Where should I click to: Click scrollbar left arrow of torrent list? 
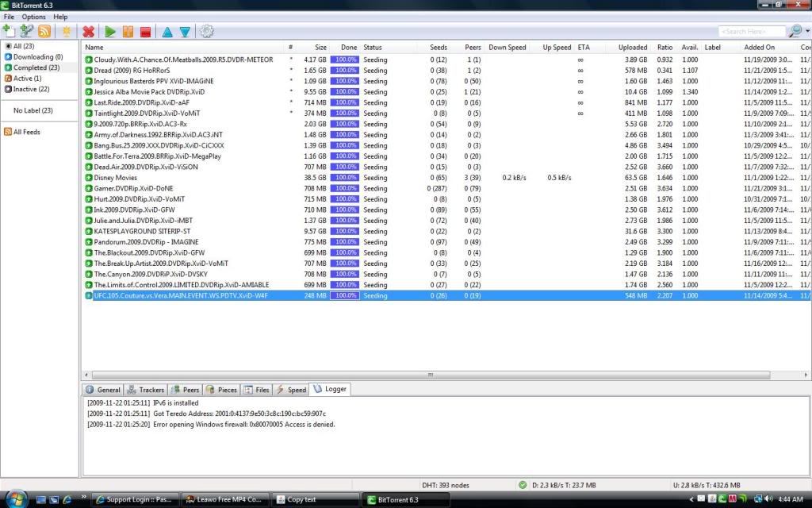(86, 375)
